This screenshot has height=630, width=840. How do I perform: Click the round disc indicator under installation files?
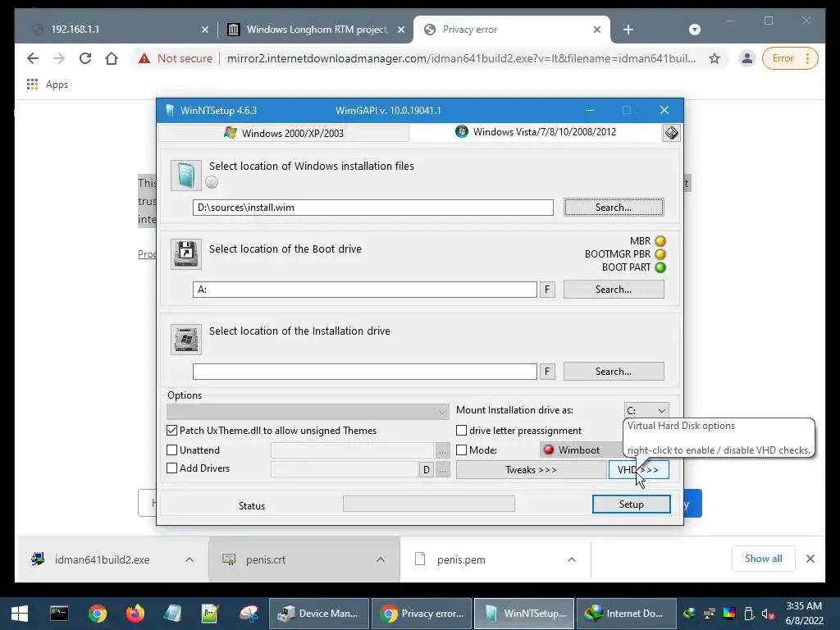(x=212, y=182)
